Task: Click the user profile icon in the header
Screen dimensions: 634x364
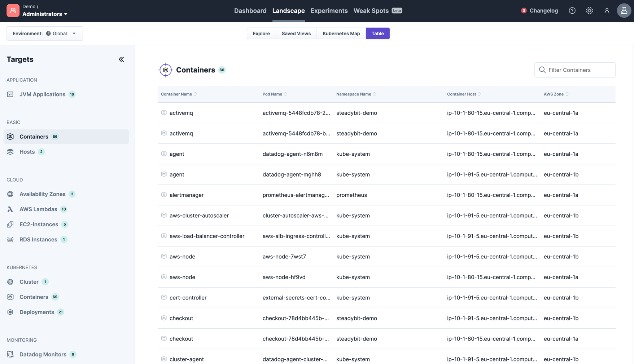Action: coord(607,11)
